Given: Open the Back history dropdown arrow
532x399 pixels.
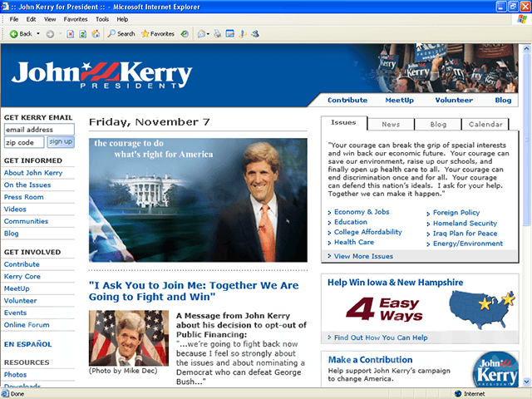Looking at the screenshot, I should coord(38,34).
